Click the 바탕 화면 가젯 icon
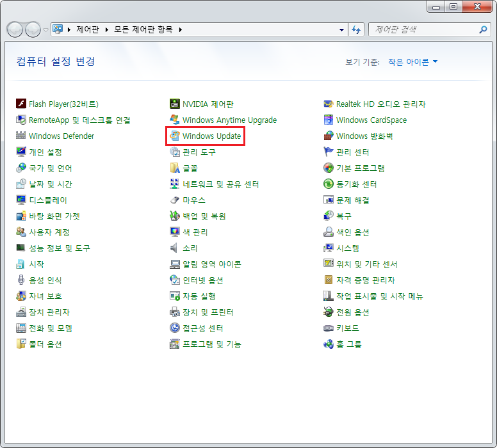This screenshot has height=448, width=497. [x=21, y=216]
